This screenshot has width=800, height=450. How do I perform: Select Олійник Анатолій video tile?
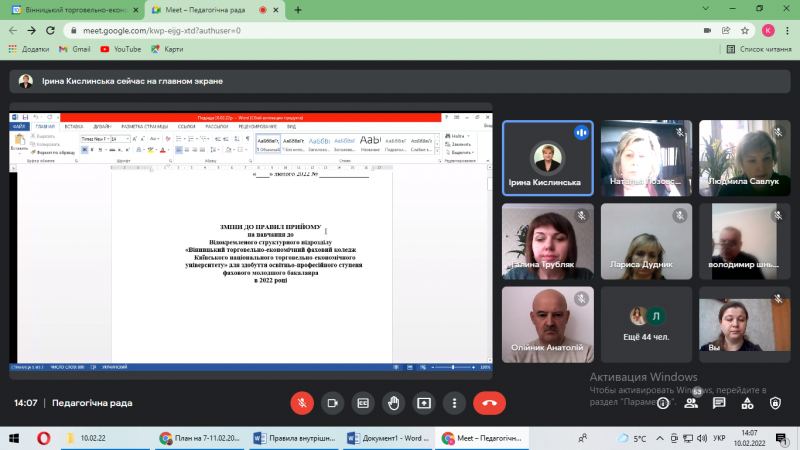click(547, 324)
